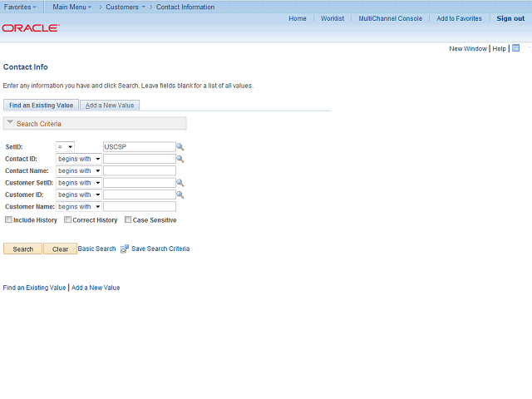Open the Customer Name operator dropdown
The width and height of the screenshot is (532, 399).
(79, 207)
